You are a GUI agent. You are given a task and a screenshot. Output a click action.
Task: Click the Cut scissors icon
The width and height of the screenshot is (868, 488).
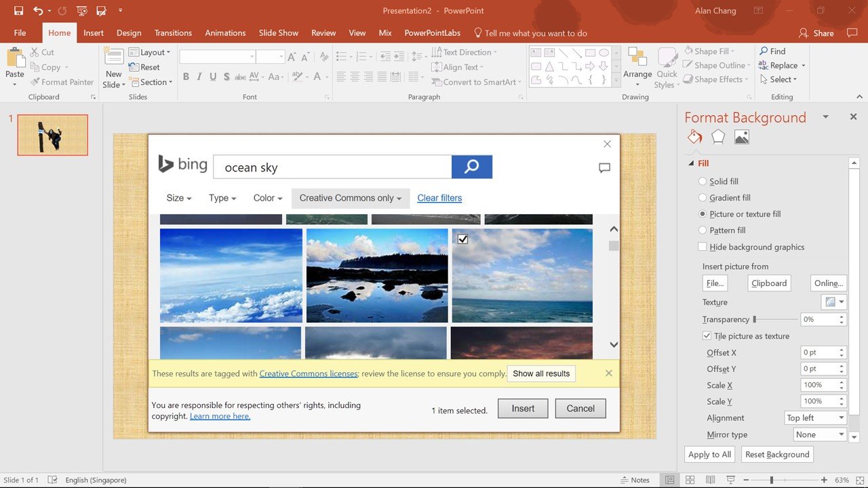pyautogui.click(x=35, y=52)
